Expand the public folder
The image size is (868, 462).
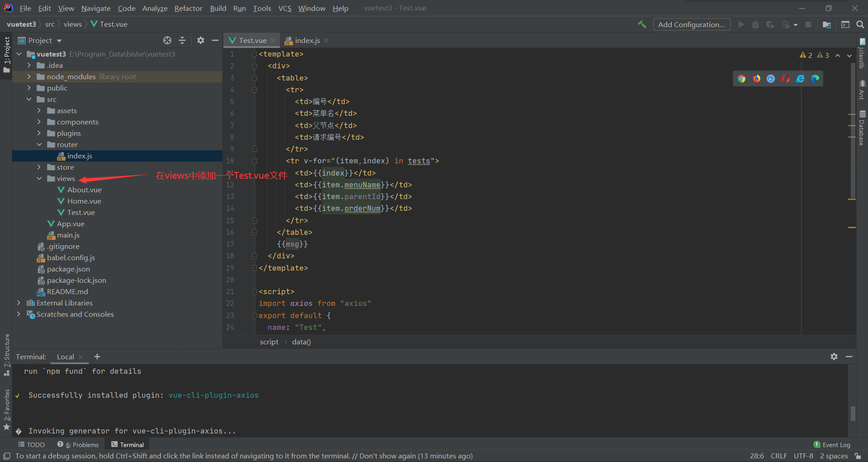click(29, 88)
